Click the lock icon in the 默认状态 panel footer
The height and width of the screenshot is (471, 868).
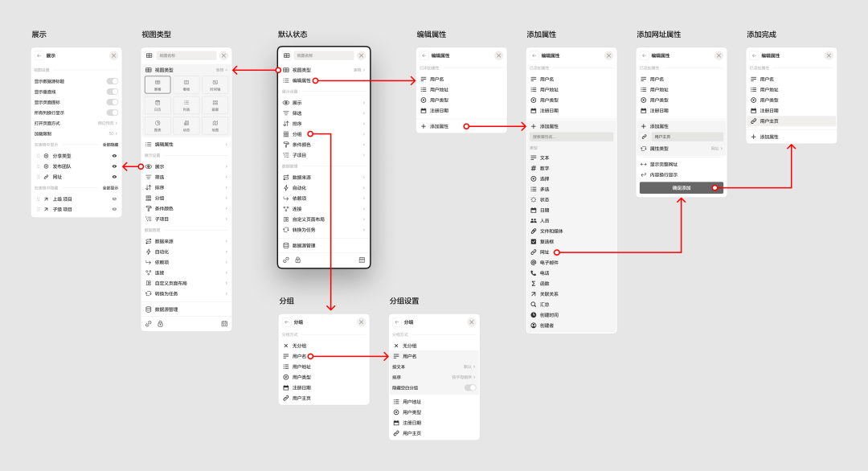coord(297,260)
